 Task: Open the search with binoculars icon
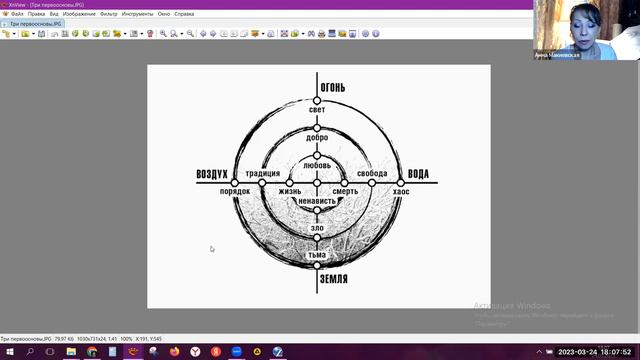pos(311,34)
